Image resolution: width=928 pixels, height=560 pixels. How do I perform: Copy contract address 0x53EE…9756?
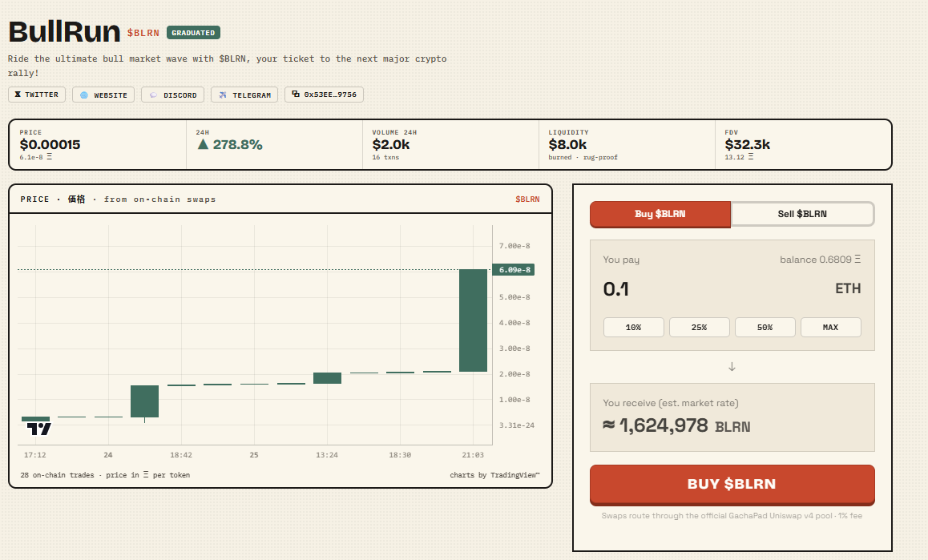325,95
